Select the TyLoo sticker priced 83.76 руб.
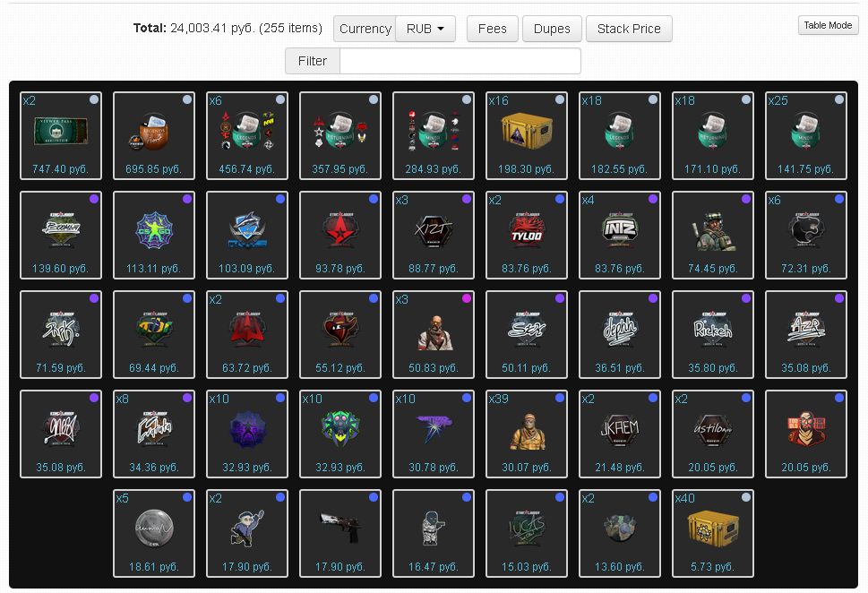The width and height of the screenshot is (868, 593). point(527,235)
